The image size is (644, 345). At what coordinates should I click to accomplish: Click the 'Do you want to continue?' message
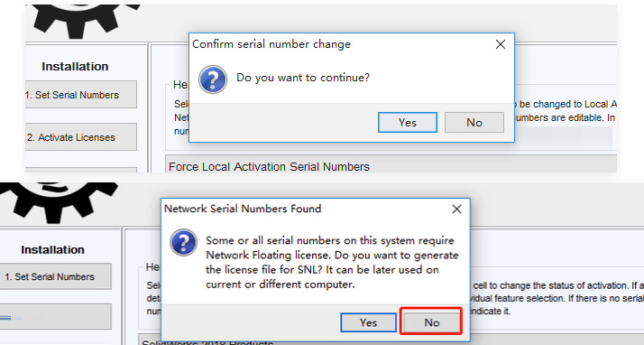point(303,78)
